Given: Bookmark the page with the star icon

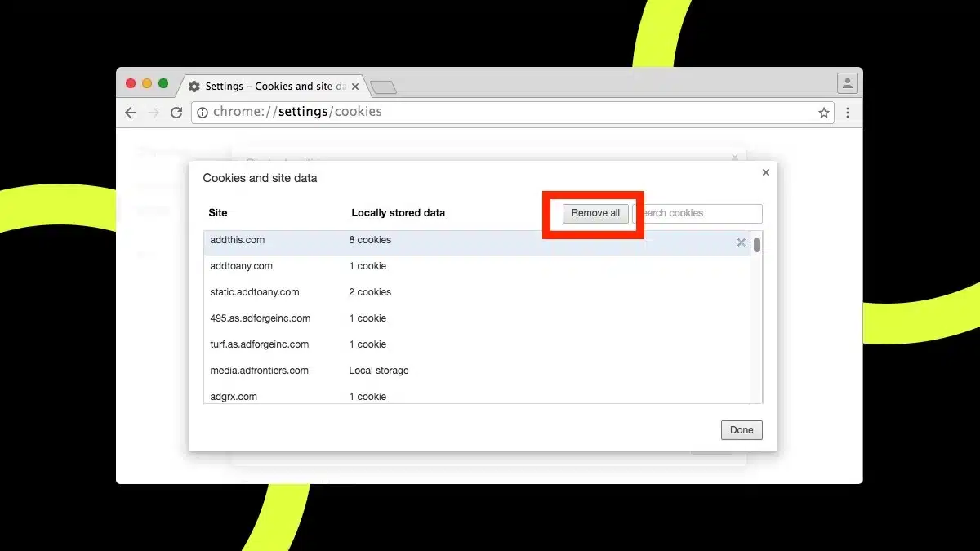Looking at the screenshot, I should [824, 113].
